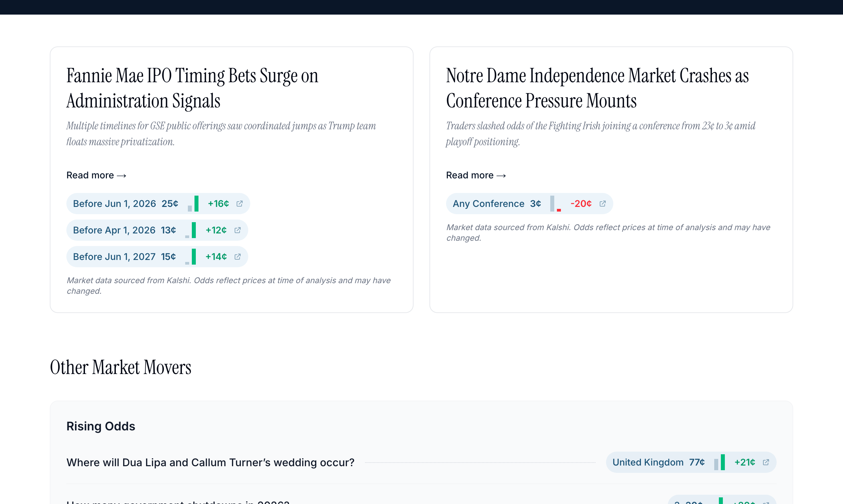Click the arrow on Notre Dame Read more link
Viewport: 843px width, 504px height.
(x=501, y=175)
